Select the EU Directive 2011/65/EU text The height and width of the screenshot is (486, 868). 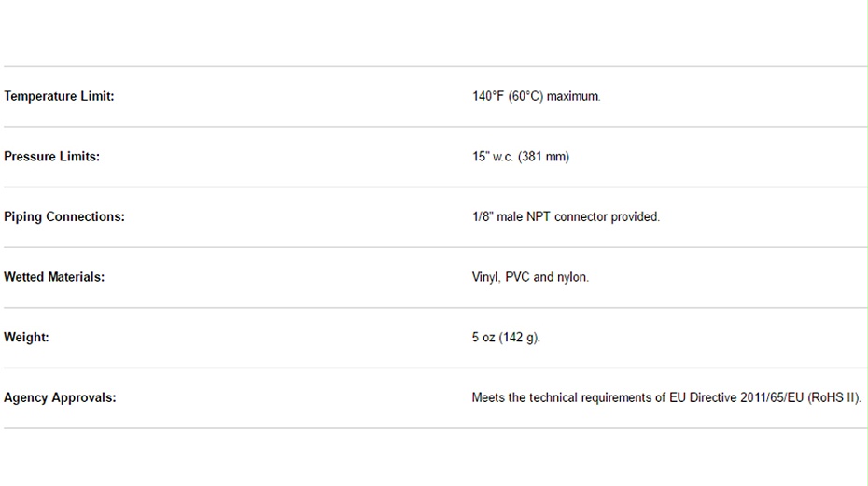click(736, 398)
